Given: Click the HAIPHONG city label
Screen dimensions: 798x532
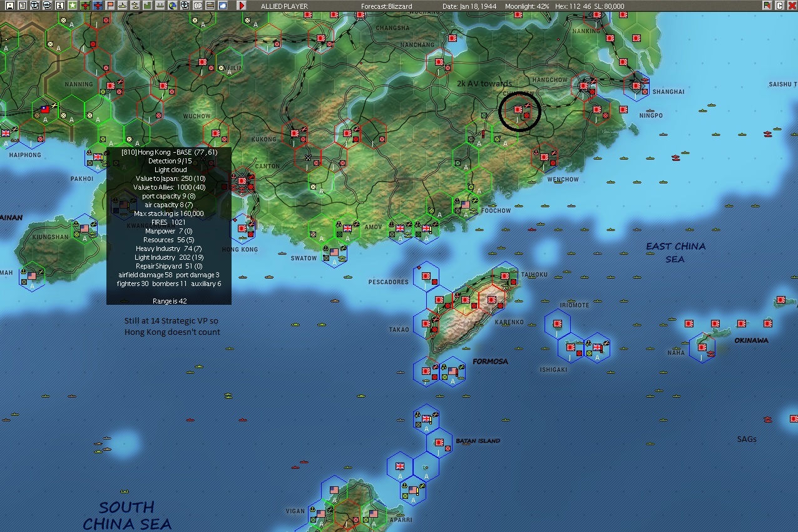Looking at the screenshot, I should [x=25, y=155].
